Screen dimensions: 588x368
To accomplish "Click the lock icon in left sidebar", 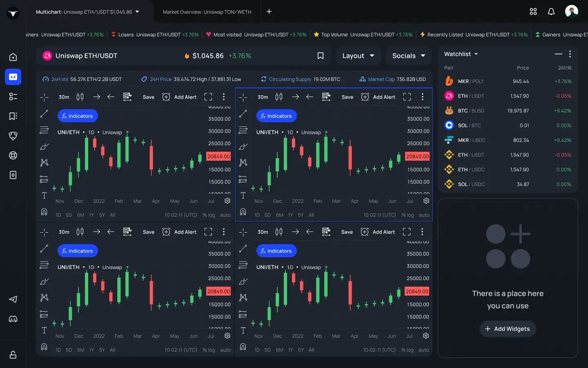I will click(13, 355).
